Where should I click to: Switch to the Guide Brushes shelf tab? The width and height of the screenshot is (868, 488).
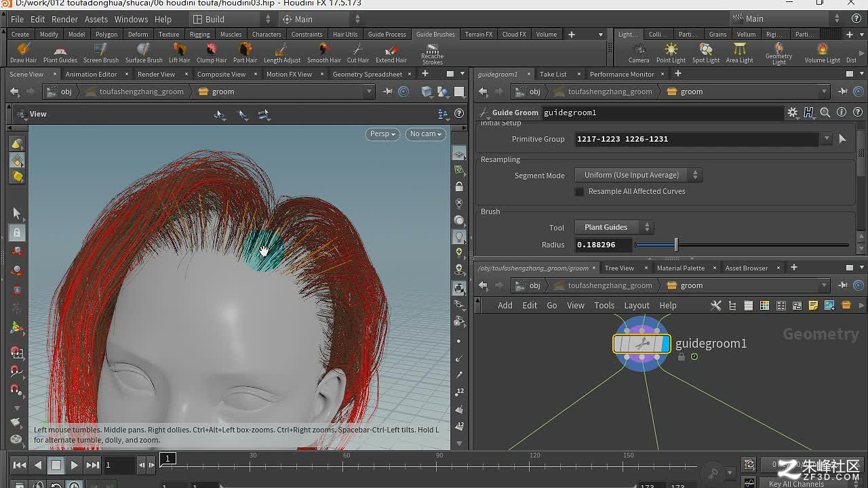coord(435,35)
